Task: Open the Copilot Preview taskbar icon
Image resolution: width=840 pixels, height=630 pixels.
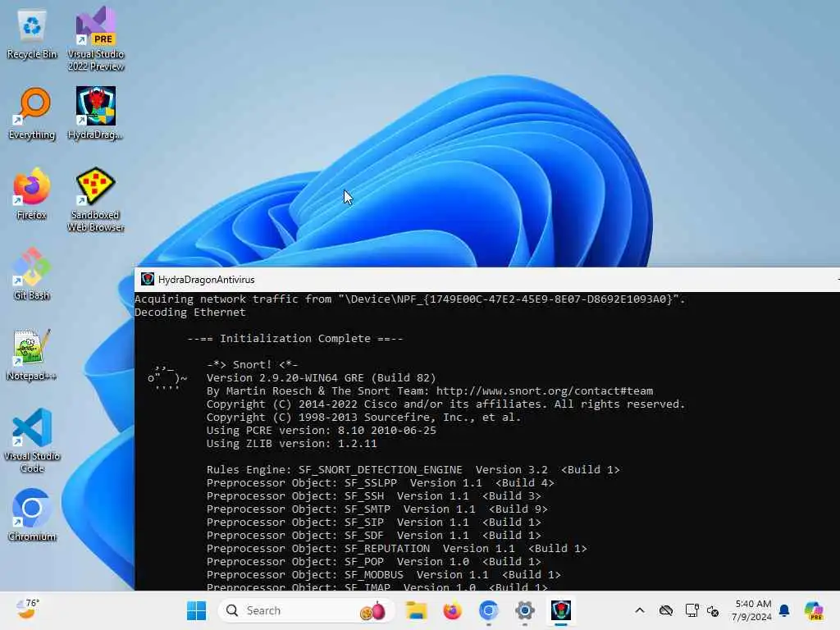Action: coord(815,610)
